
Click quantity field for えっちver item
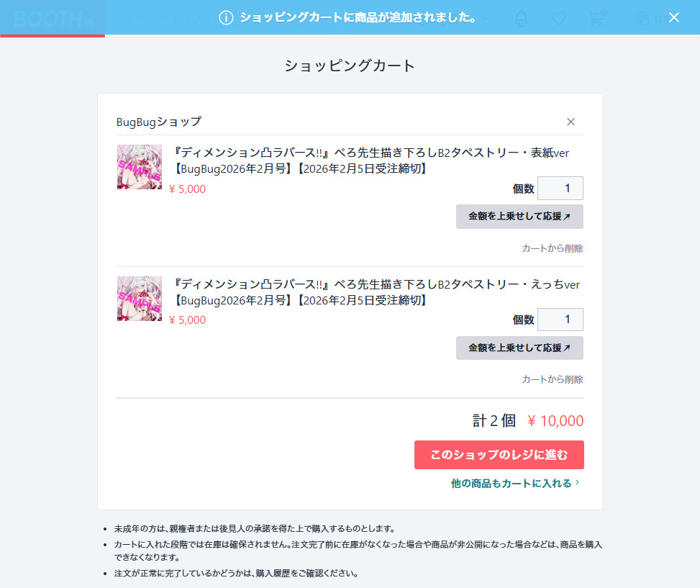560,320
